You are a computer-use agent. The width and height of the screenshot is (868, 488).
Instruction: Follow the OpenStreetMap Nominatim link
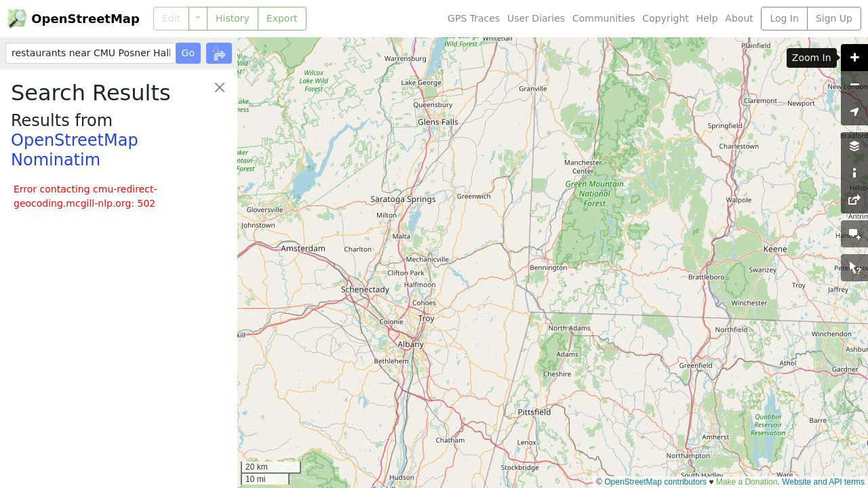[75, 150]
